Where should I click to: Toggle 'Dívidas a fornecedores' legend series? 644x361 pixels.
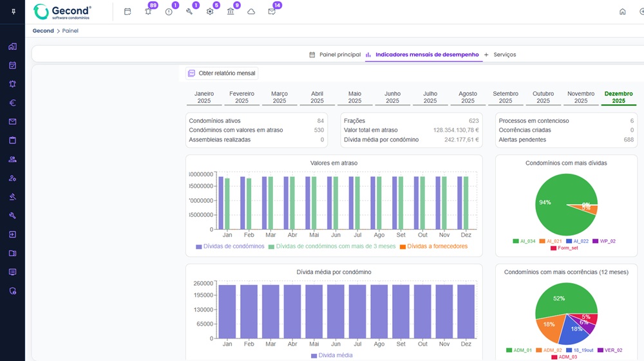433,246
